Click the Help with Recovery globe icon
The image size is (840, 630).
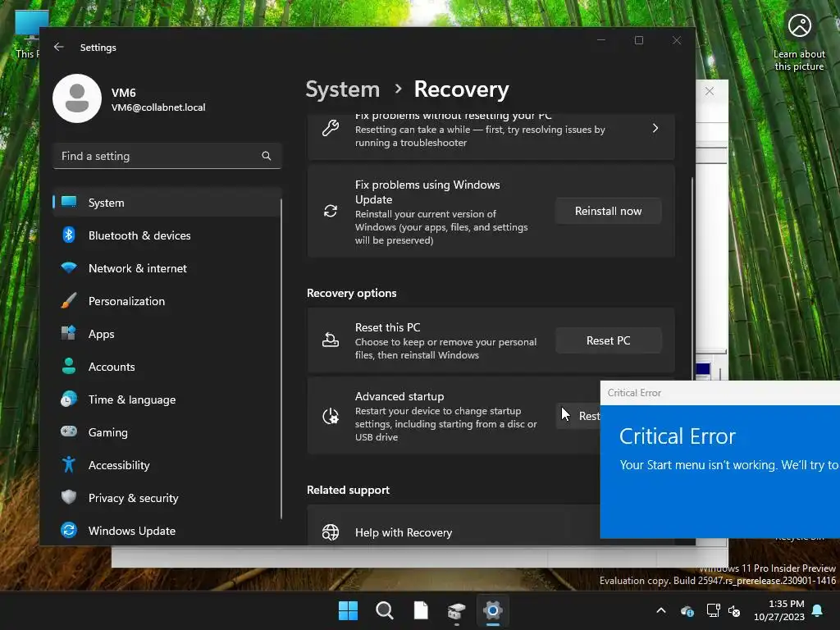click(331, 532)
